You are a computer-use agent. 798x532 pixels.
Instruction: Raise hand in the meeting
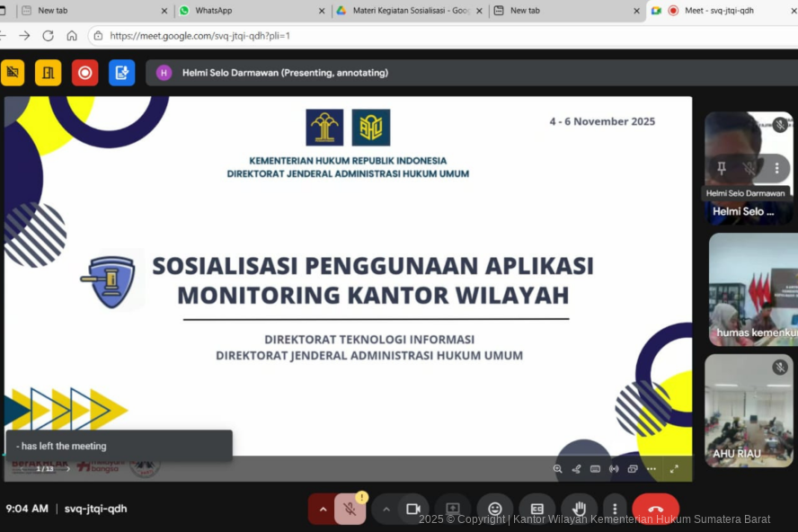coord(579,509)
